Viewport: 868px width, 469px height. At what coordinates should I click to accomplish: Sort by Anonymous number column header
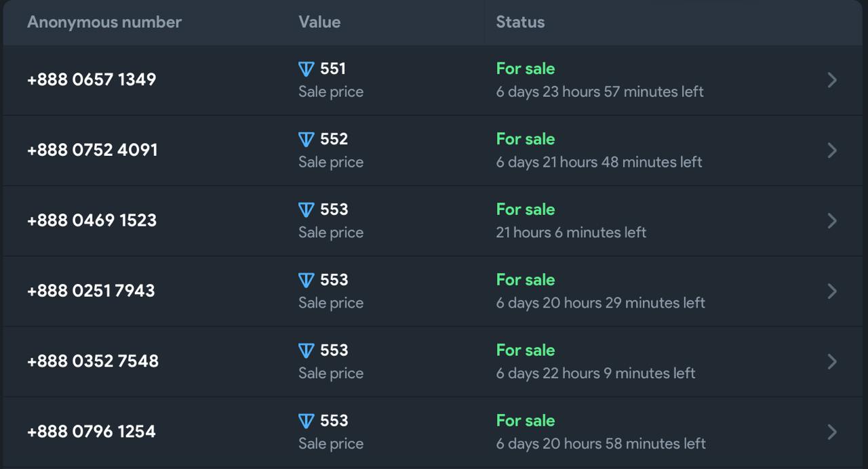click(104, 22)
